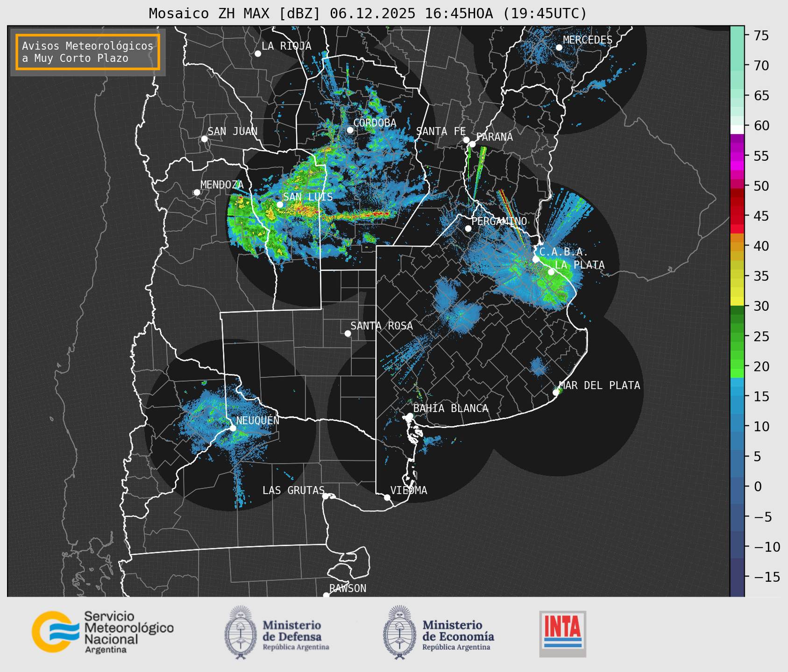Screen dimensions: 788x672
Task: Click the VIEDMA city marker dot
Action: click(x=387, y=497)
